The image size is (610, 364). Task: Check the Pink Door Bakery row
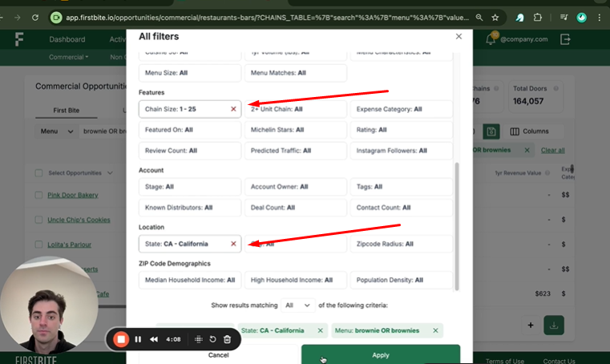[38, 195]
